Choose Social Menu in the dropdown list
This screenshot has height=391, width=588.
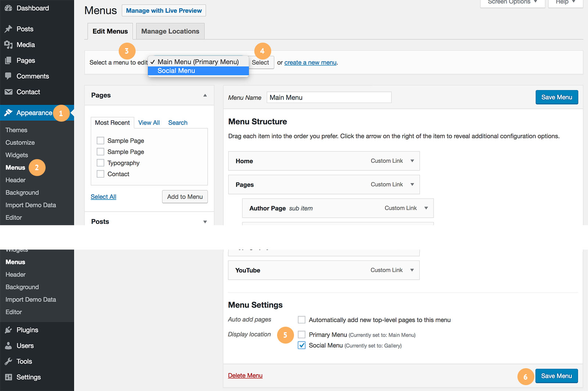coord(176,71)
